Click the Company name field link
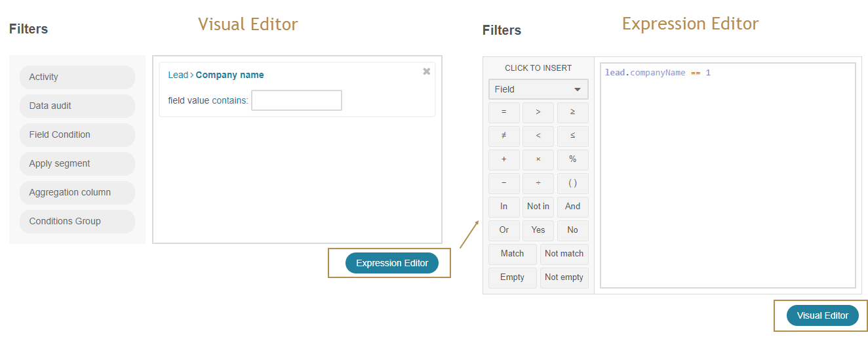The width and height of the screenshot is (868, 341). [x=229, y=75]
